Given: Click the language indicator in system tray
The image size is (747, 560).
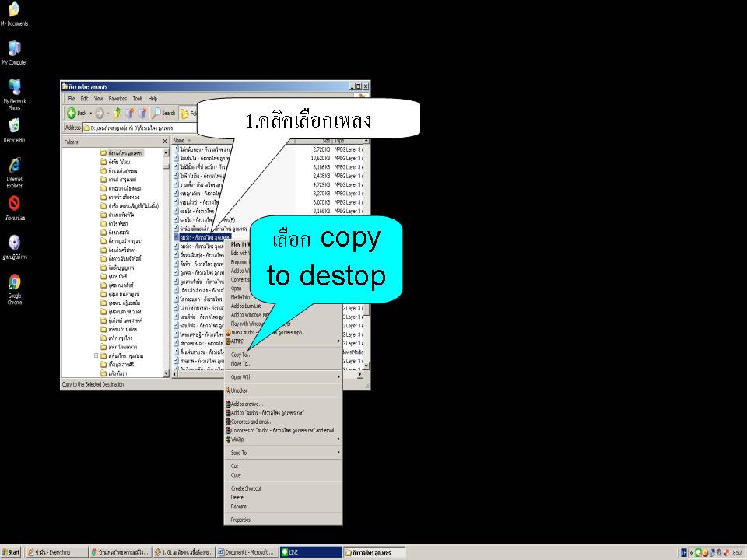Looking at the screenshot, I should [684, 552].
